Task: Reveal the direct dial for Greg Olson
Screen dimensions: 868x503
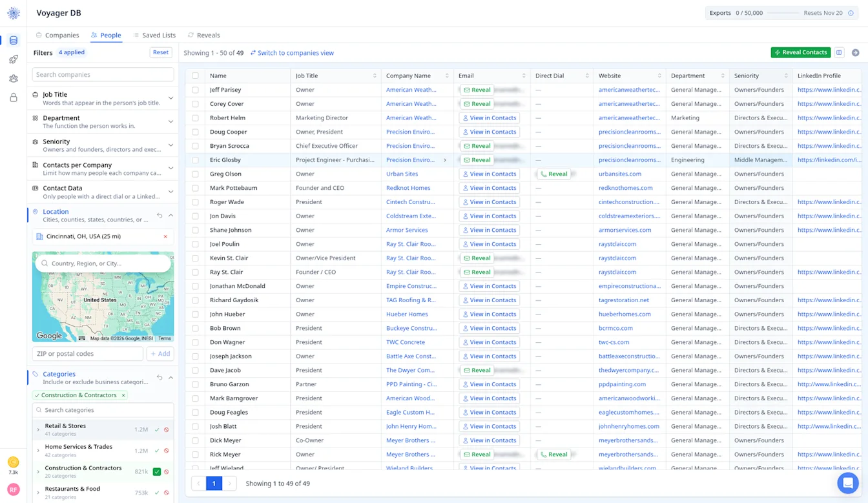Action: click(x=554, y=174)
